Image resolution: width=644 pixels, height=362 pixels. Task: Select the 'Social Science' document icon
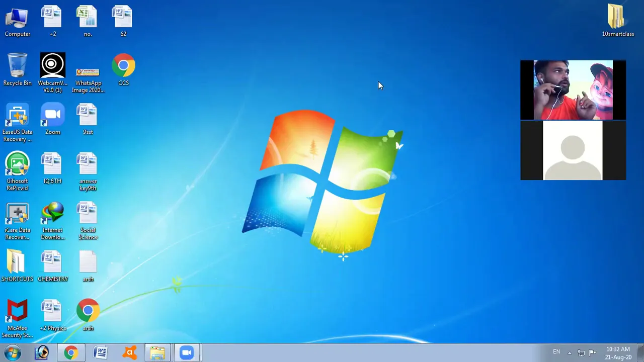[x=88, y=221]
